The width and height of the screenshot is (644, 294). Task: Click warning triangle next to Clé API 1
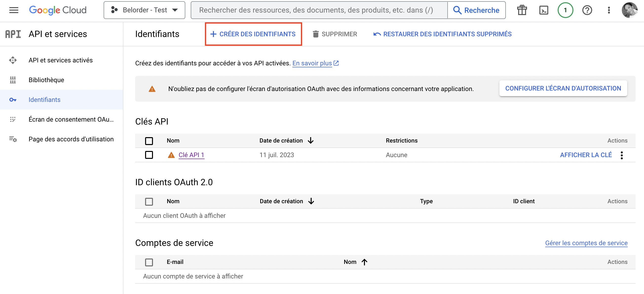(171, 155)
